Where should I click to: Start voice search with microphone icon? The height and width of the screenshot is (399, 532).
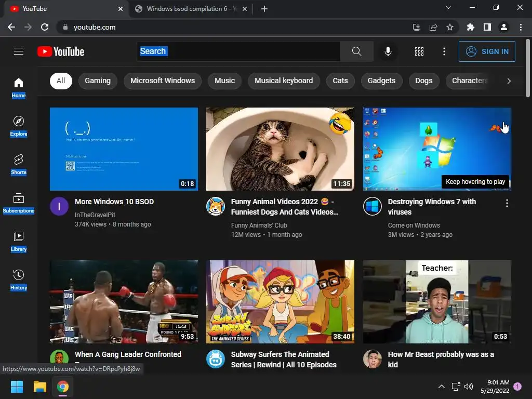388,51
